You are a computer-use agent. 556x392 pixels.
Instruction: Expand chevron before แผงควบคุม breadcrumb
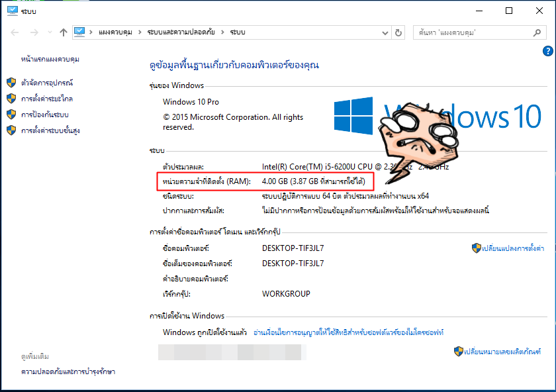click(91, 32)
